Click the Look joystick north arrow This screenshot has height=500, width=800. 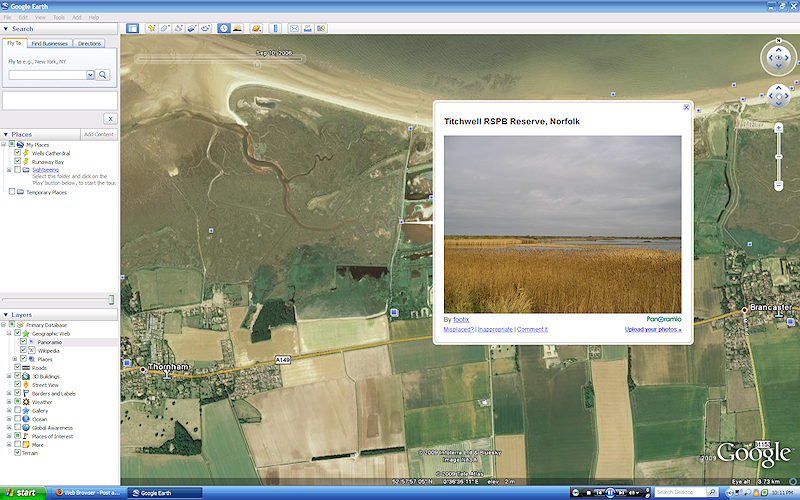point(779,48)
